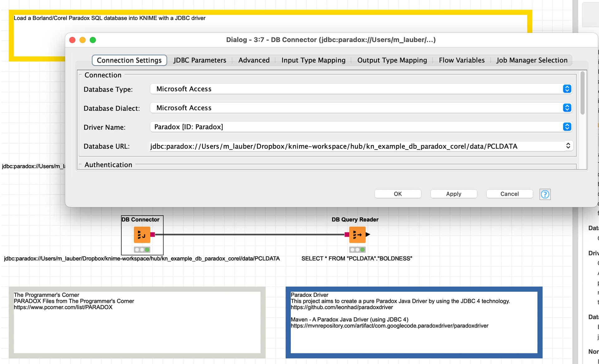Click the DB Connector node icon
The image size is (599, 364).
142,235
